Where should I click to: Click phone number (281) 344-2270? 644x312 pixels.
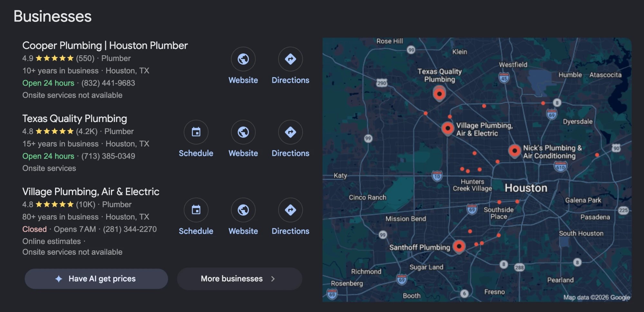point(130,229)
